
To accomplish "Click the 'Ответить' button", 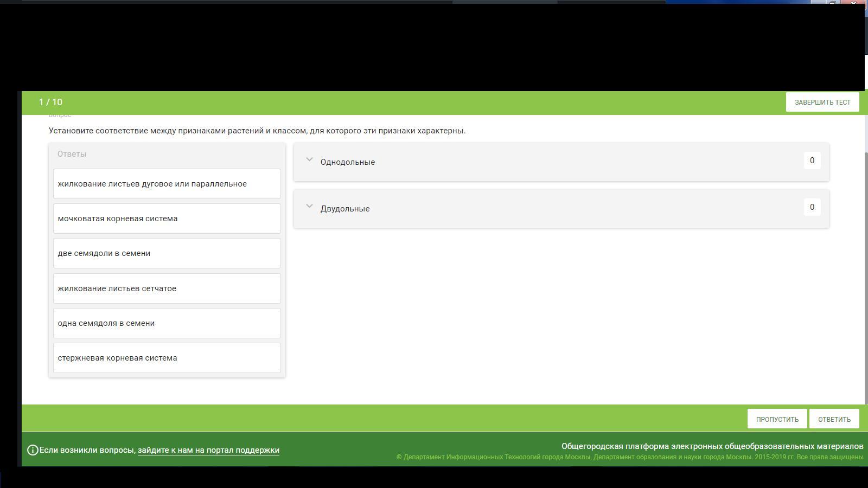I will [x=834, y=419].
